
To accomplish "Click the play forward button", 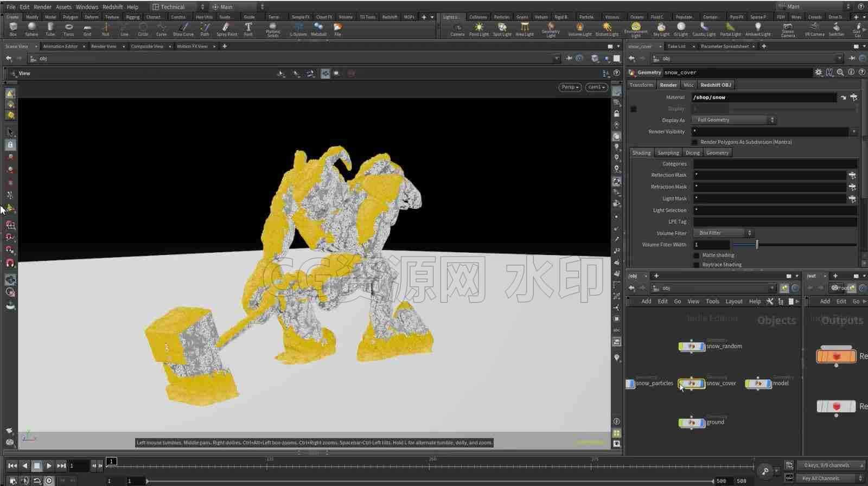I will coord(49,465).
